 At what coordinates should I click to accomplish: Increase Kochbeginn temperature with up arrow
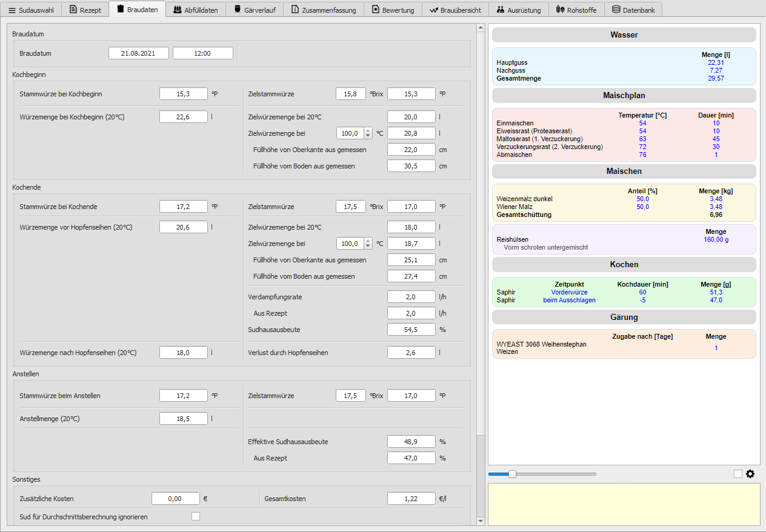(x=368, y=130)
